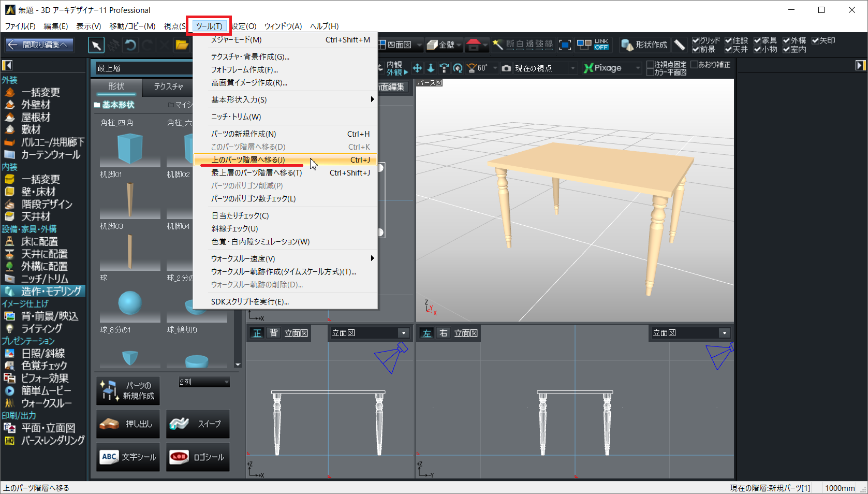Viewport: 868px width, 494px height.
Task: Click the 間取り編集へ back button
Action: tap(39, 45)
